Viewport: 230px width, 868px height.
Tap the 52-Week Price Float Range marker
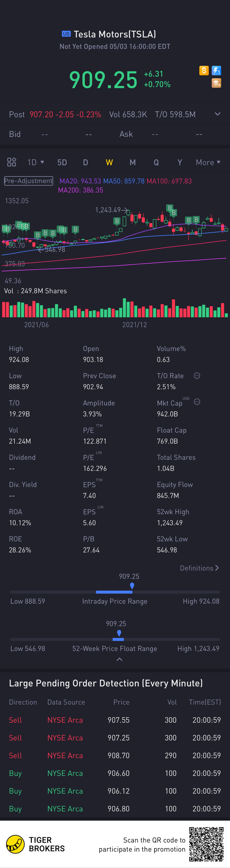click(119, 633)
